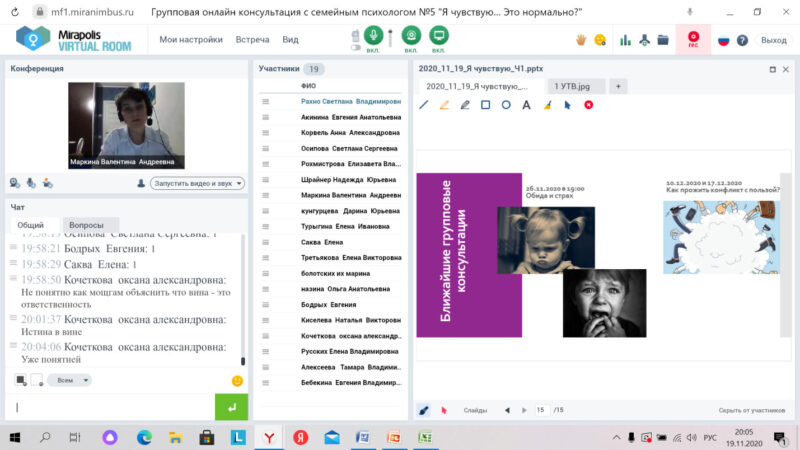800x450 pixels.
Task: Toggle the drawing brush mode icon at bottom
Action: [x=423, y=410]
